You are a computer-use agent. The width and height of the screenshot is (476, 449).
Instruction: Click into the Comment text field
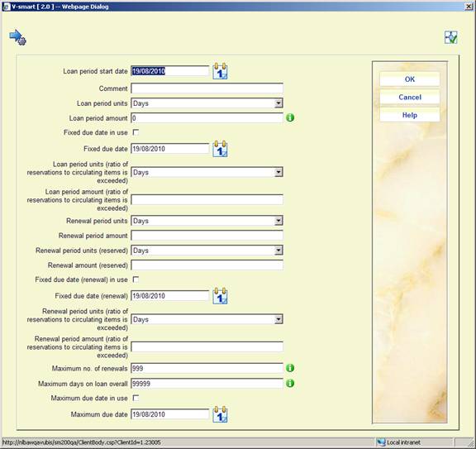pos(207,88)
